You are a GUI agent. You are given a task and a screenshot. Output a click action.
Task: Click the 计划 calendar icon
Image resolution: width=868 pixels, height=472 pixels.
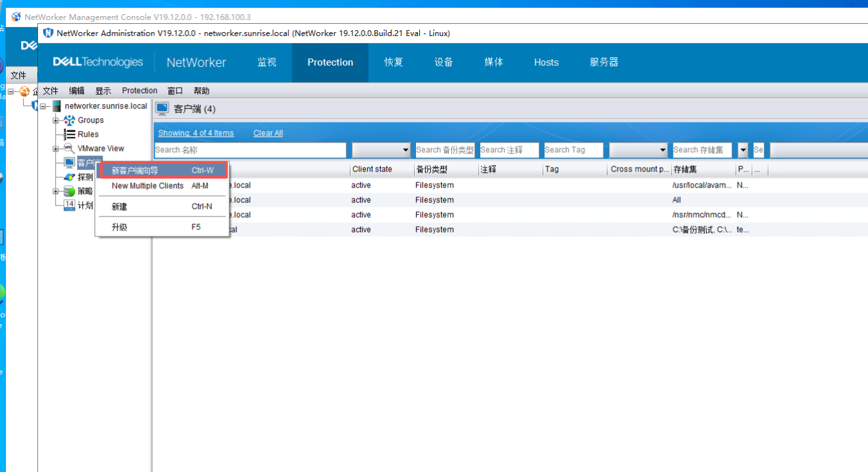point(69,205)
